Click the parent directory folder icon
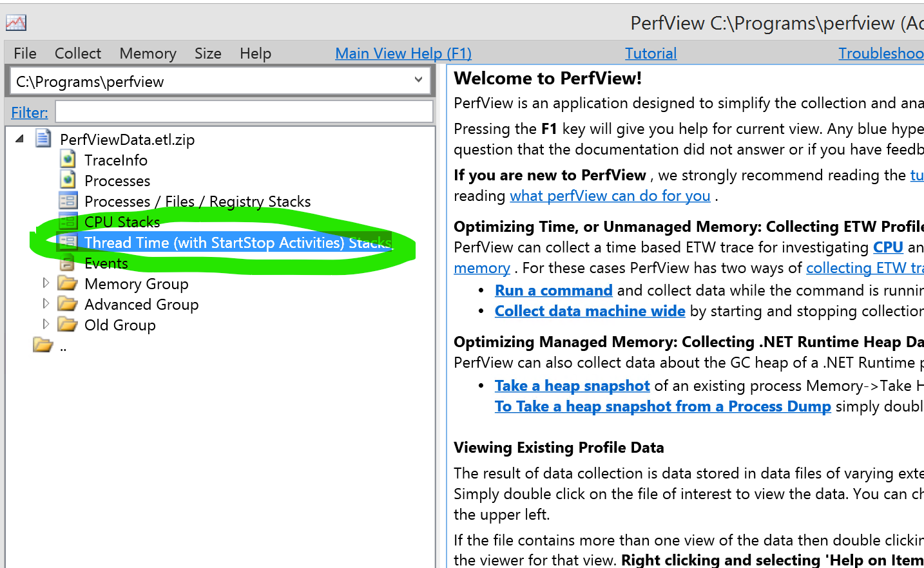This screenshot has height=568, width=924. [43, 345]
